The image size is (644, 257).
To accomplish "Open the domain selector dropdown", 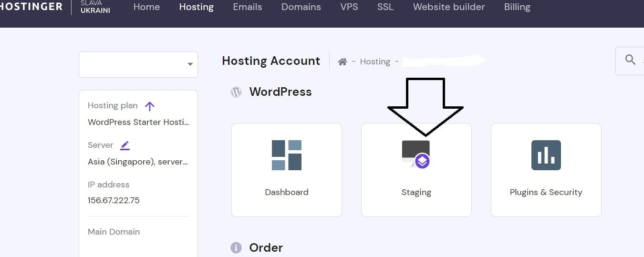I will (138, 64).
